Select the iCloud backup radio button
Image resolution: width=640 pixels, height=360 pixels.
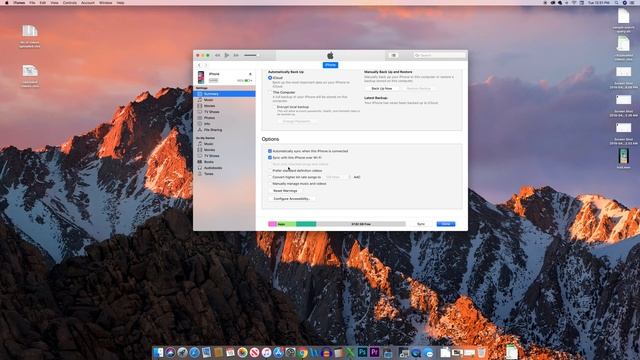(270, 78)
